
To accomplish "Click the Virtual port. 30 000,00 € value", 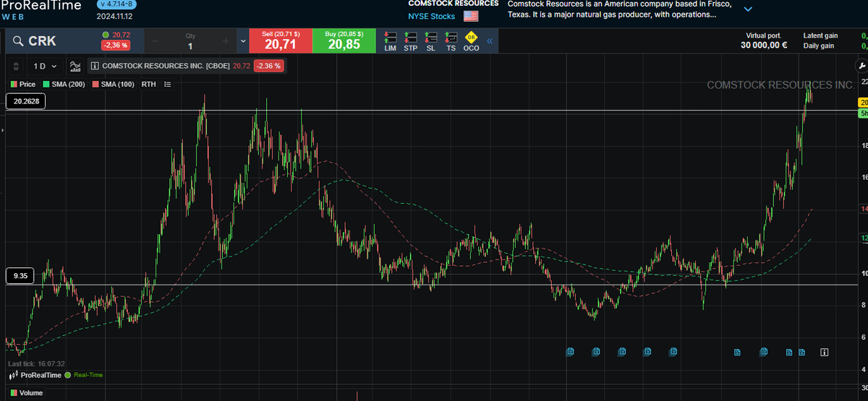I will click(764, 46).
